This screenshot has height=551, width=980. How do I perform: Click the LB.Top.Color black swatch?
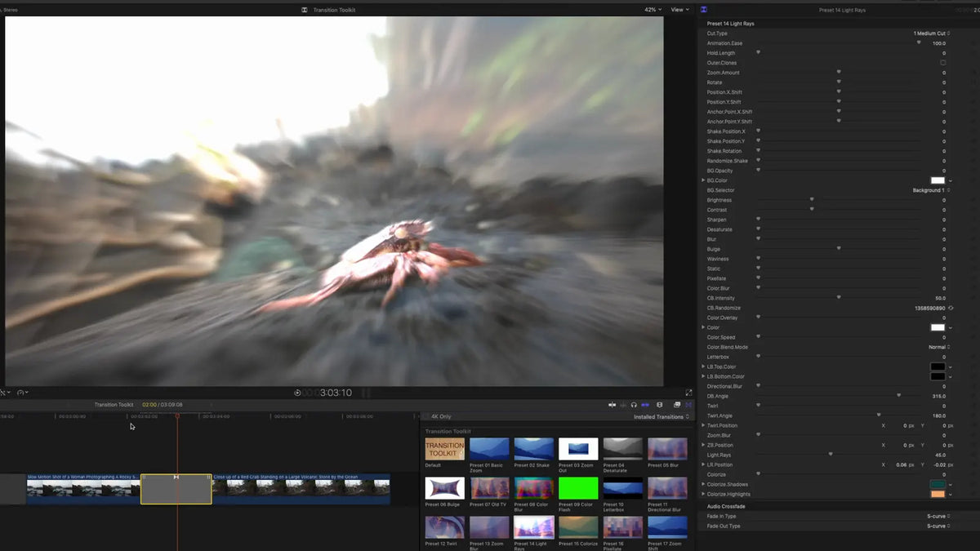click(938, 367)
